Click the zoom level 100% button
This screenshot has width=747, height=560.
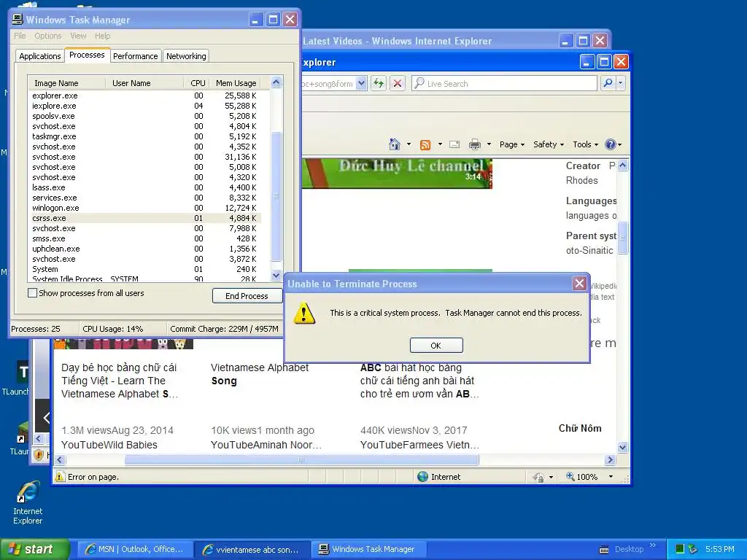click(x=581, y=477)
